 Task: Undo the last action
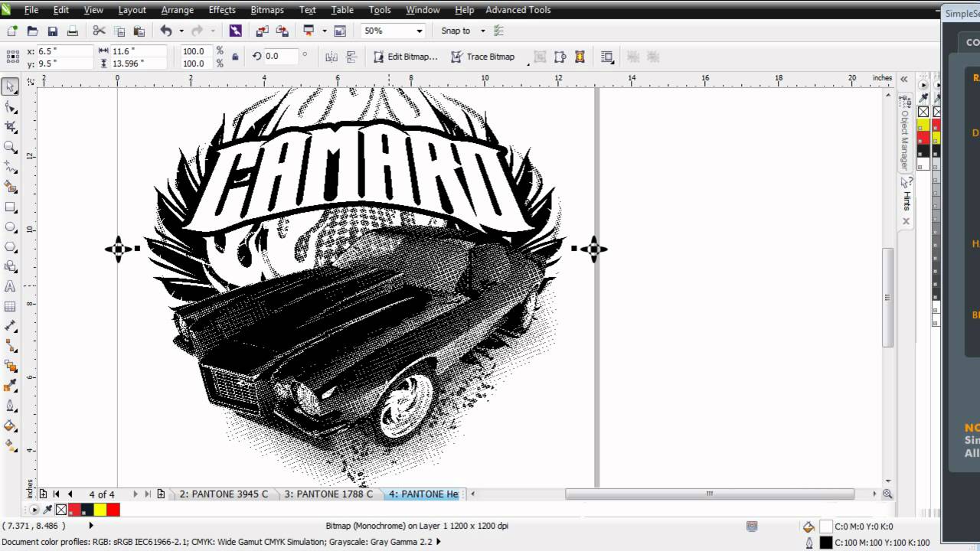(x=166, y=31)
